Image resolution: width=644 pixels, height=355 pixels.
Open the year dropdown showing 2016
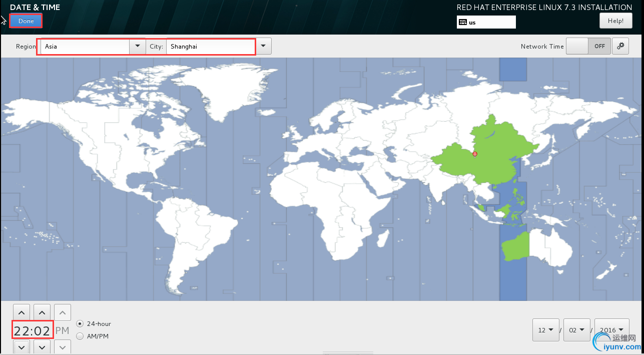[611, 330]
